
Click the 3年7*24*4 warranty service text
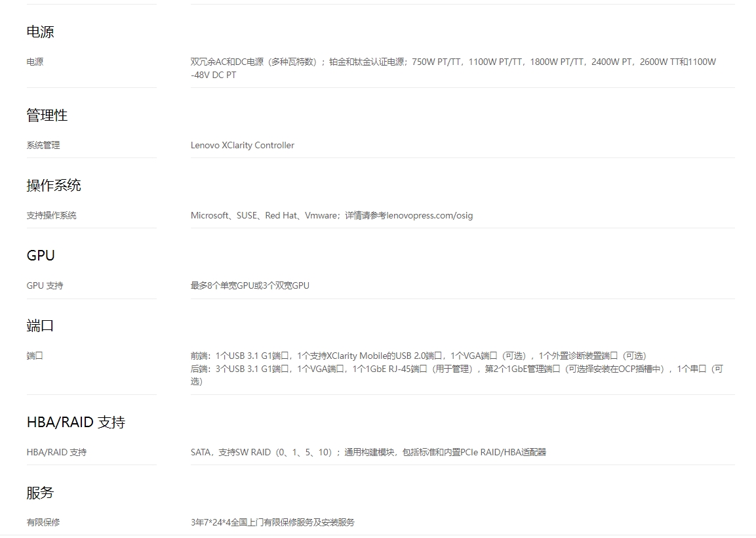click(x=272, y=522)
